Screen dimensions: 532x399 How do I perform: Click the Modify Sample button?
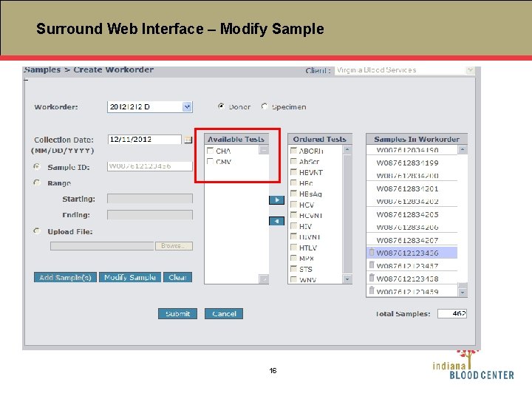point(130,277)
